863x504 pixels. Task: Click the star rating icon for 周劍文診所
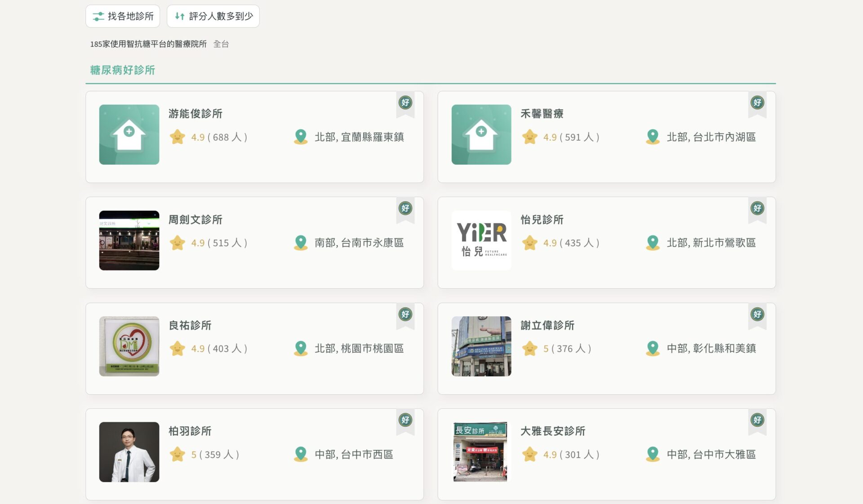click(178, 243)
